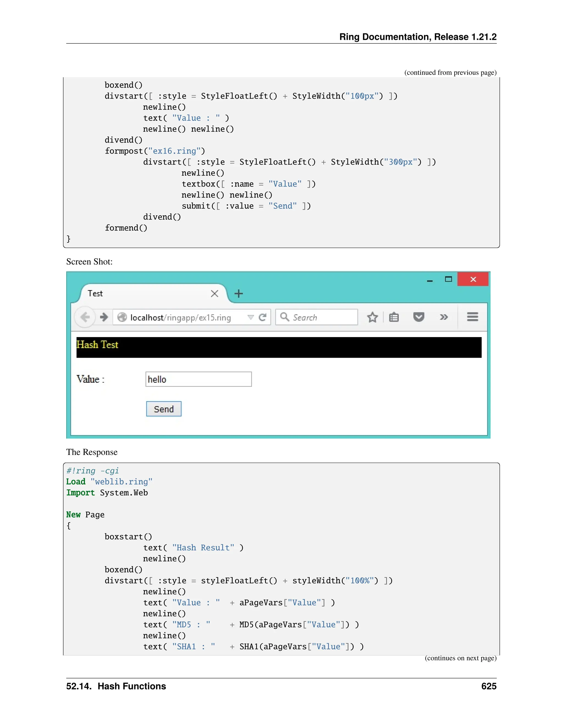Click the browser forward arrow button
The height and width of the screenshot is (728, 563).
104,317
